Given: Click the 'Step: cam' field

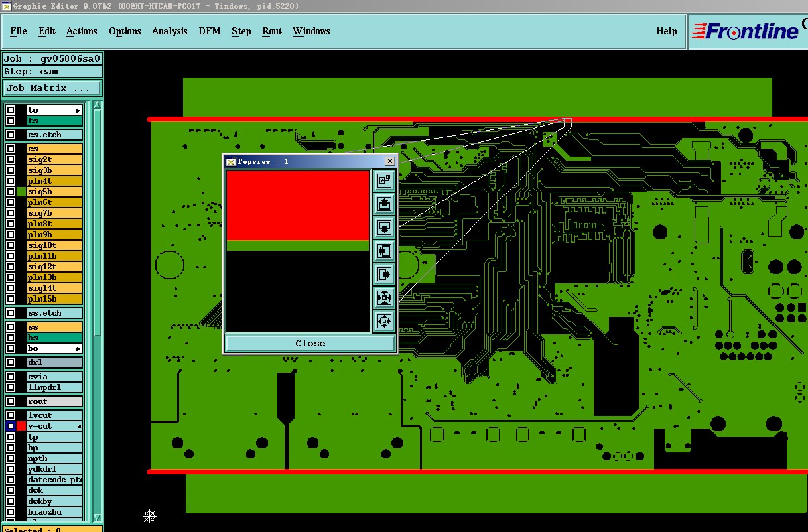Looking at the screenshot, I should click(52, 71).
